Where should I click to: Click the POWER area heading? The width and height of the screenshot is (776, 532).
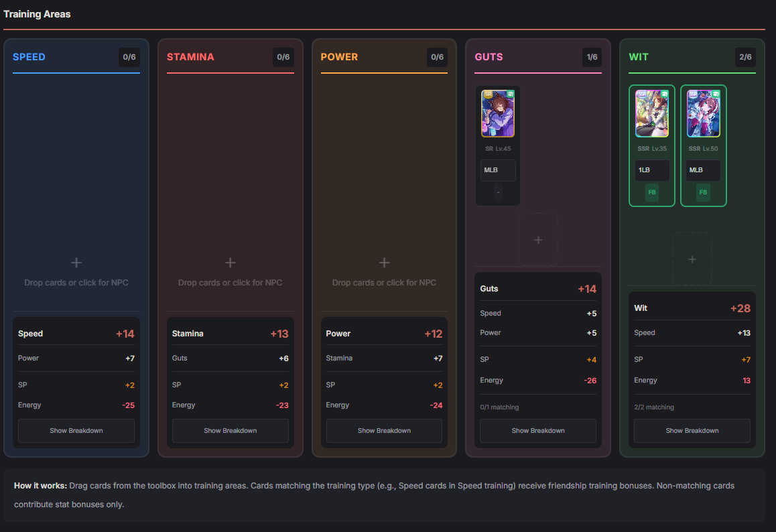339,57
